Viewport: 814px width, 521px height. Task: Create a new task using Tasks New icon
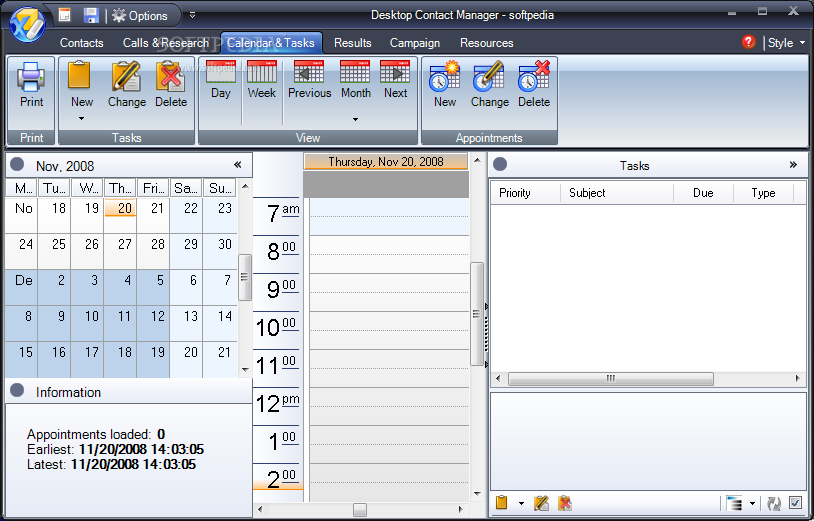point(79,76)
